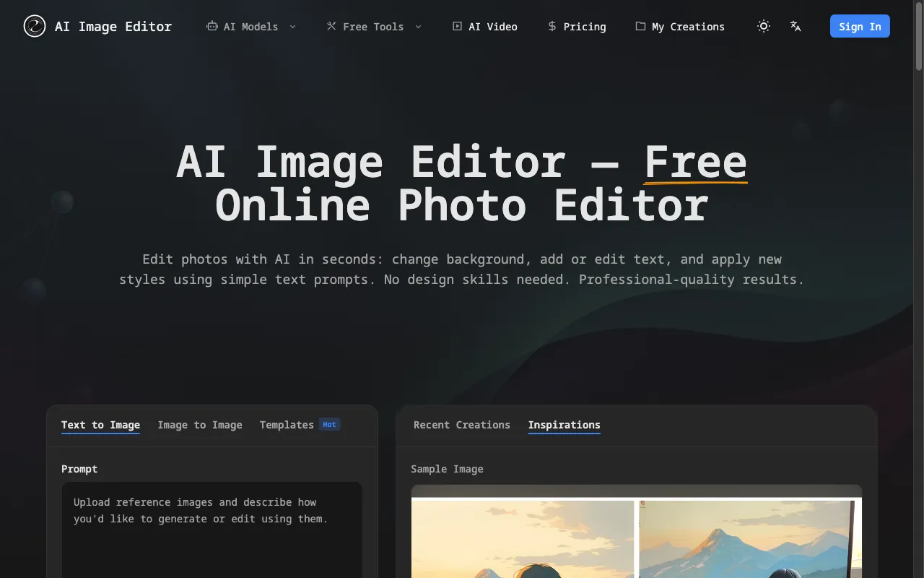
Task: Switch to the Recent Creations tab
Action: 462,425
